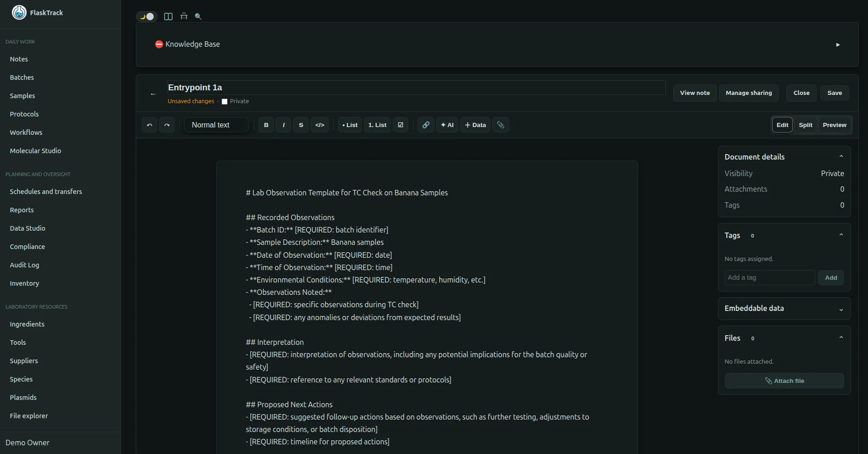Check the Private checkbox
The width and height of the screenshot is (868, 454).
tap(225, 102)
